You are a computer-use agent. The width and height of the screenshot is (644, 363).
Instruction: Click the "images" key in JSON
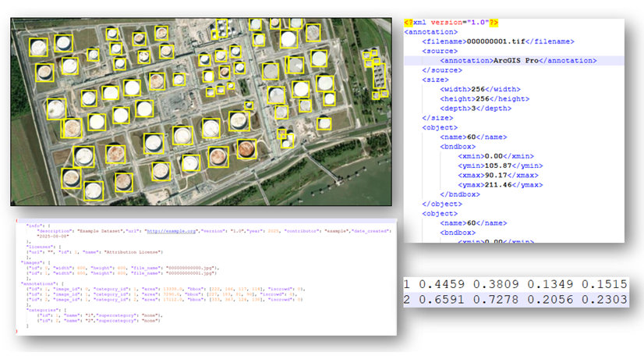click(x=33, y=263)
